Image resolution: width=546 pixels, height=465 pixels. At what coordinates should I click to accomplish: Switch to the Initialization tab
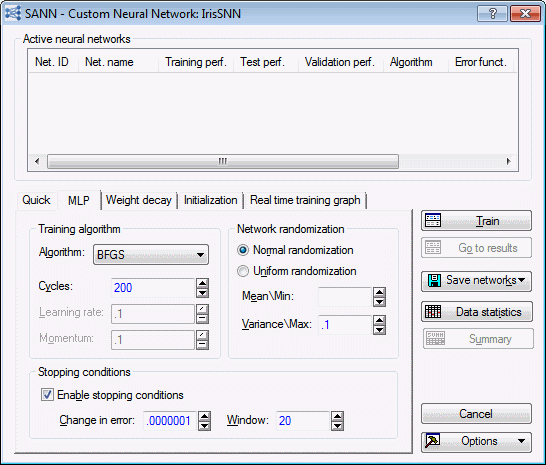point(210,200)
